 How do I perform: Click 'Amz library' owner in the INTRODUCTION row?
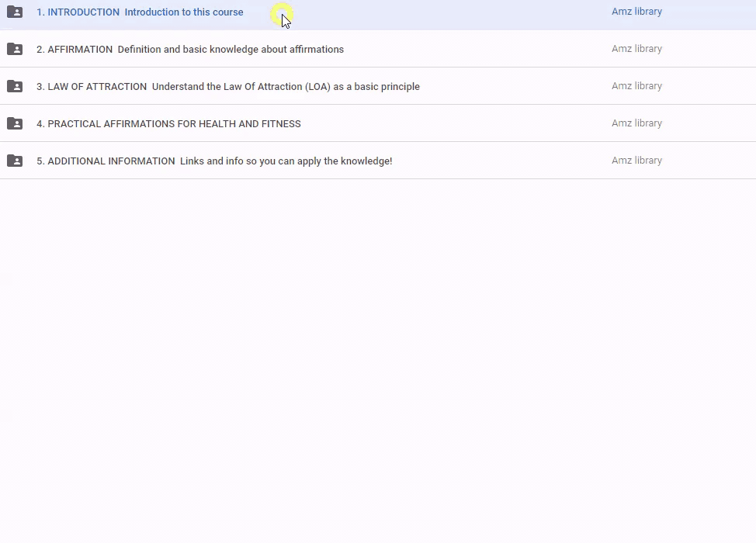tap(636, 12)
